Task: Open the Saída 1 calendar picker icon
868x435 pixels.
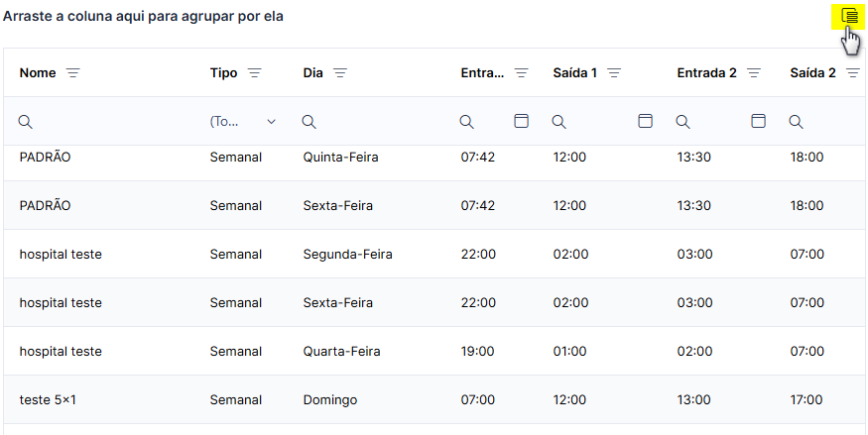Action: click(645, 121)
